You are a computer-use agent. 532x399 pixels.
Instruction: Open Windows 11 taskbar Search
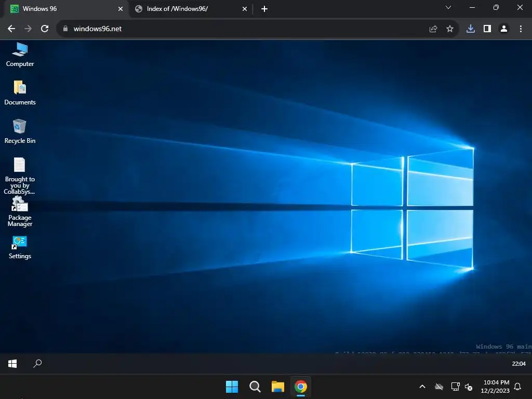pyautogui.click(x=255, y=387)
